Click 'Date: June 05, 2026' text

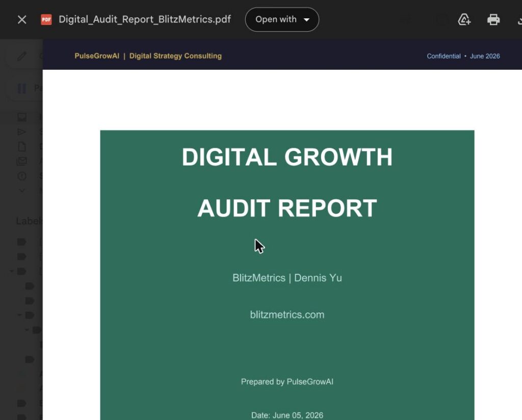point(288,415)
